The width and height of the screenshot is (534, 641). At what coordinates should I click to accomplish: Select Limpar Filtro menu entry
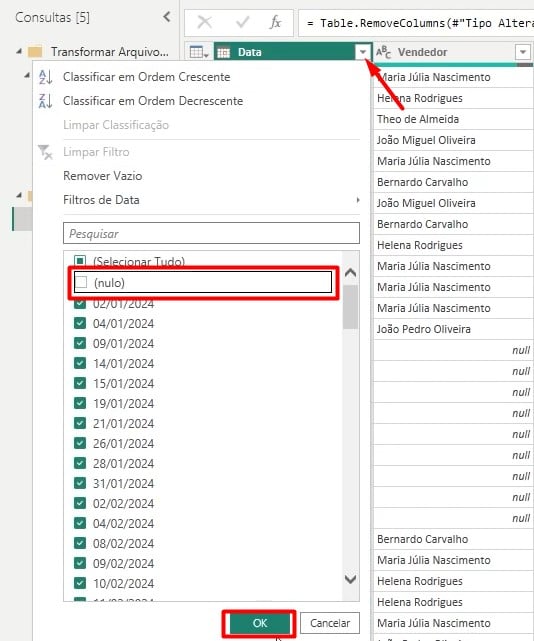coord(96,152)
